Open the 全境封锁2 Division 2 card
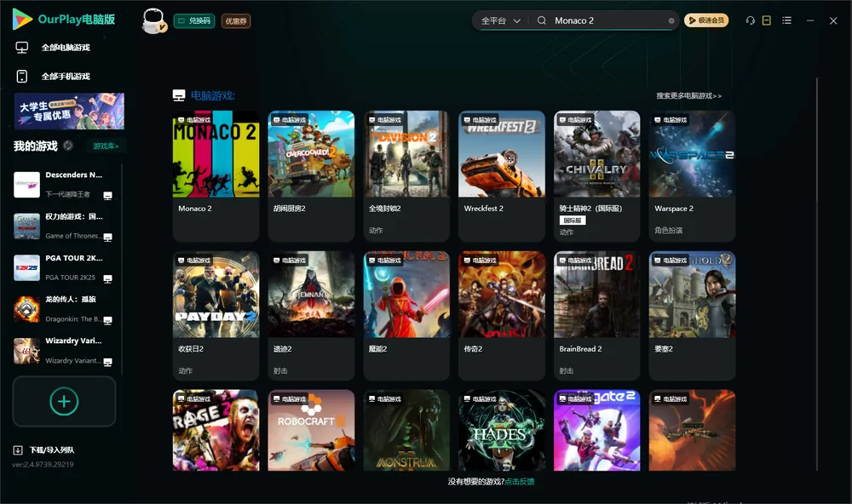This screenshot has width=852, height=504. (x=406, y=176)
